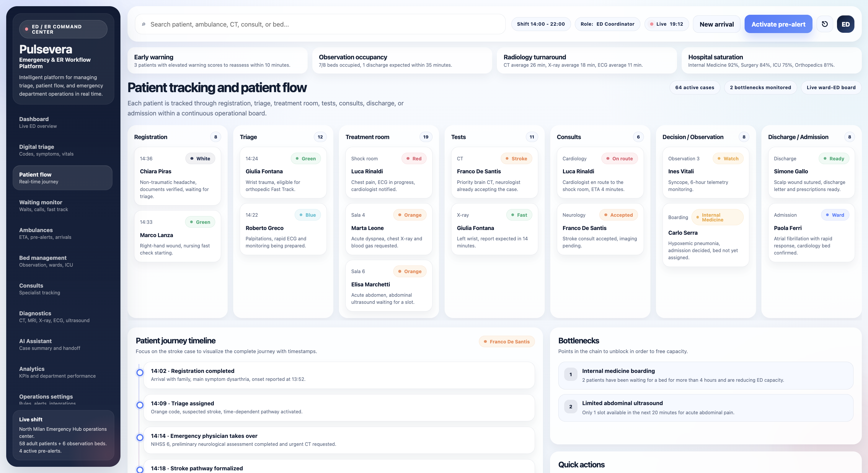Click the search magnifier icon
This screenshot has width=868, height=473.
[143, 24]
